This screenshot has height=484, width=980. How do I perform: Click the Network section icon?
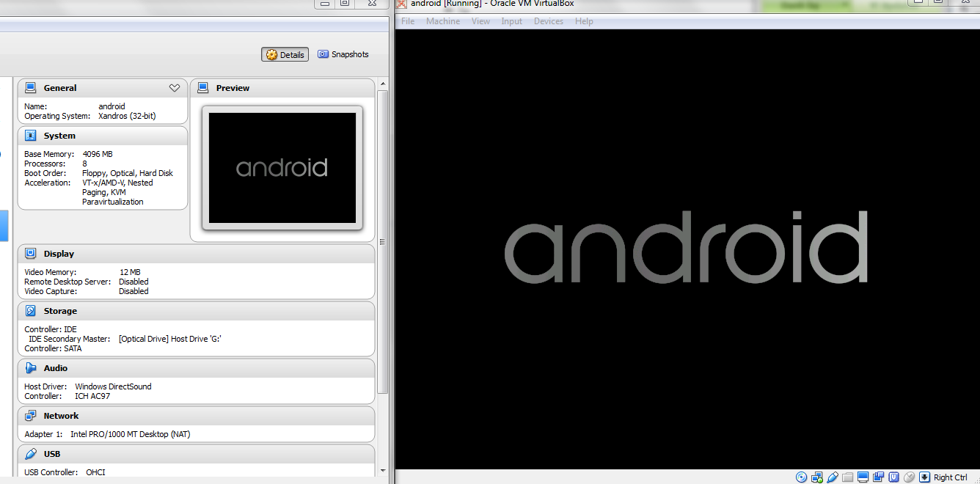pos(30,416)
